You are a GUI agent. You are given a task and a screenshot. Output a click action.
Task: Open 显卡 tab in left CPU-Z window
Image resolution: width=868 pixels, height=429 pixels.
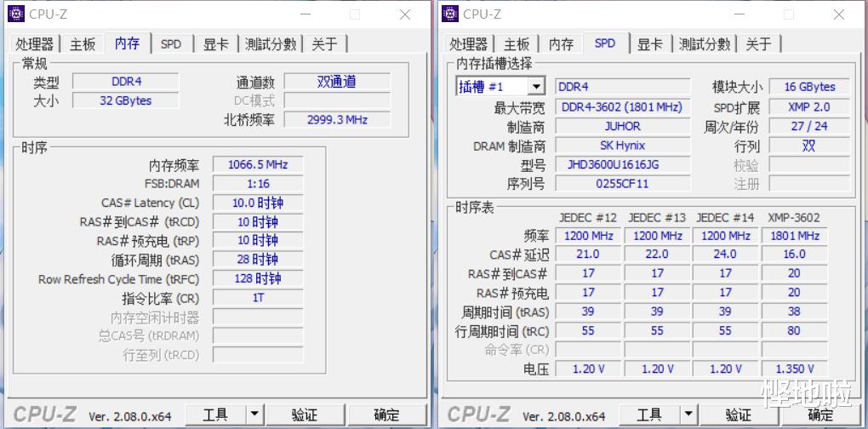pos(216,44)
